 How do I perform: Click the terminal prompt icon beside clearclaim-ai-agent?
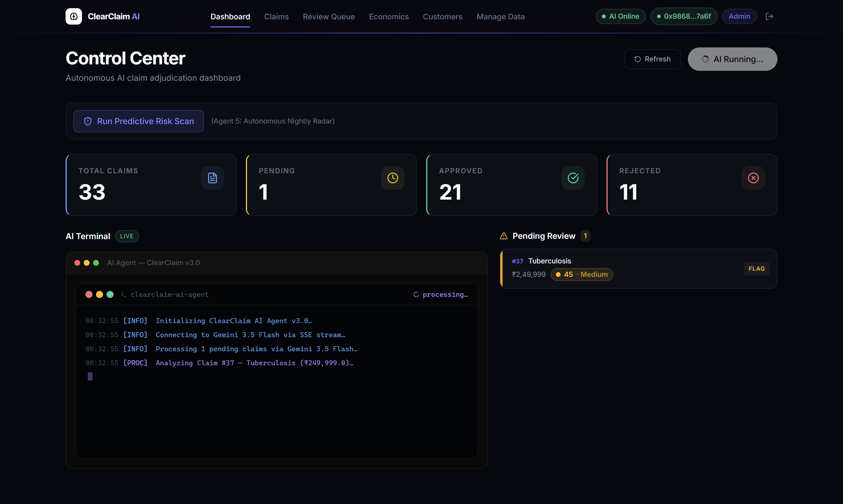124,294
